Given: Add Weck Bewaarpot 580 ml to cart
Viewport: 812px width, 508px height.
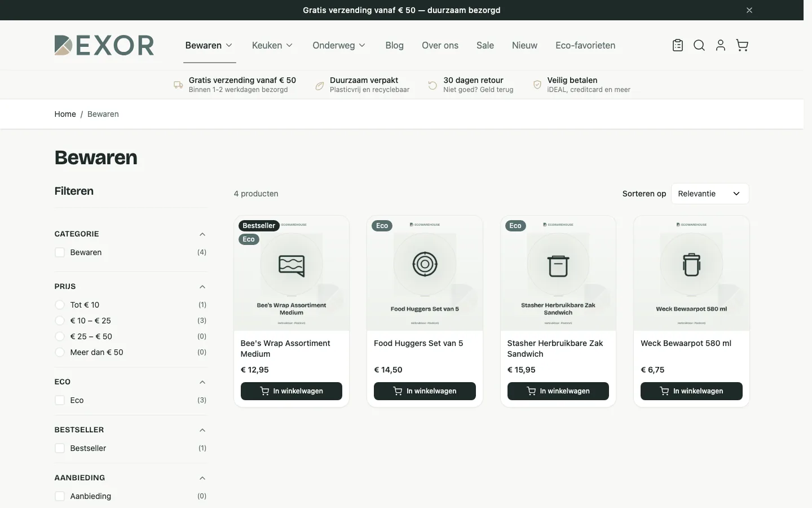Looking at the screenshot, I should (x=691, y=391).
